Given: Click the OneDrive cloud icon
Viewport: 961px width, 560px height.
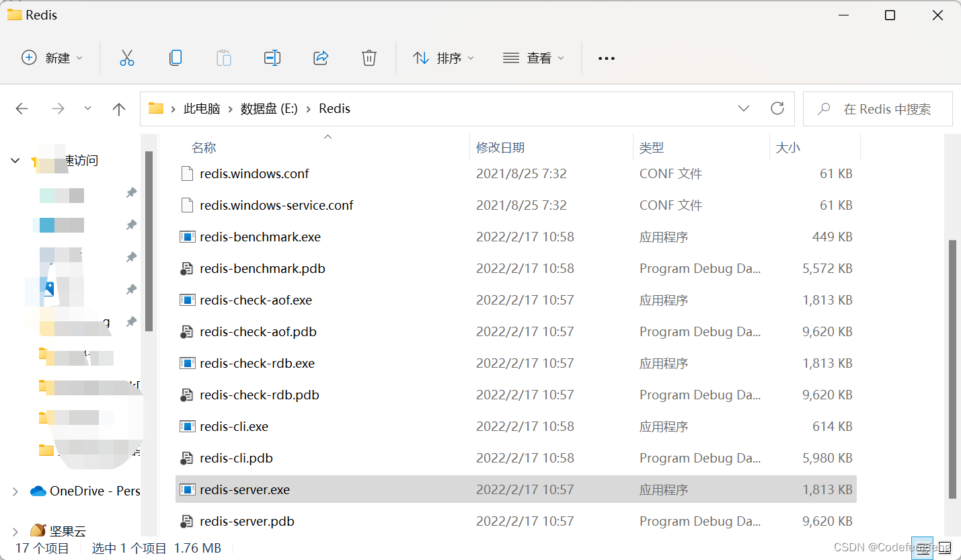Looking at the screenshot, I should point(38,491).
